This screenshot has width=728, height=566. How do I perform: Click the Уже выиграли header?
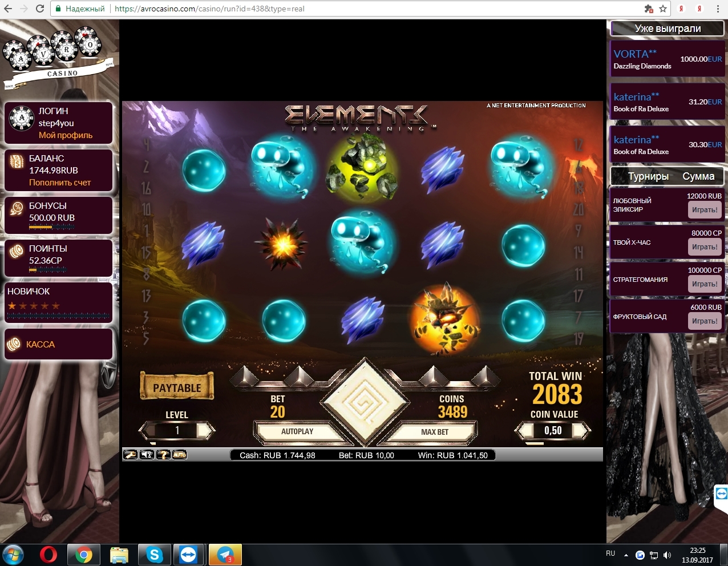668,29
